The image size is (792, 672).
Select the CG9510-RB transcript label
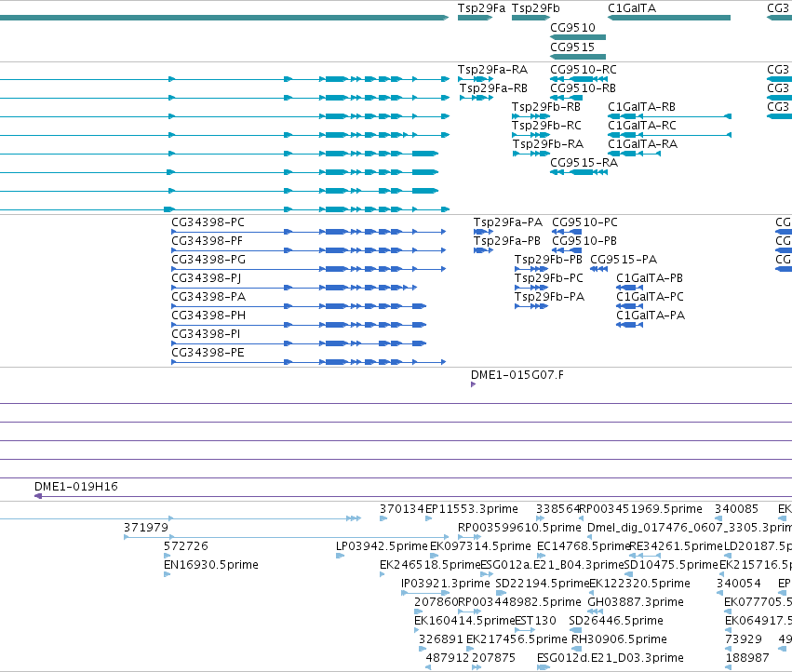[583, 87]
